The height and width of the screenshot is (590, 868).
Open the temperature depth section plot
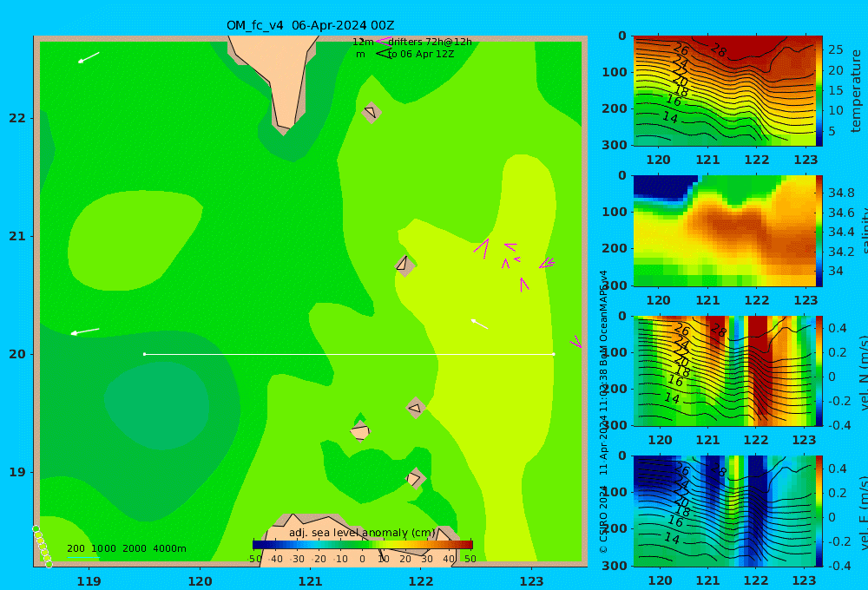click(x=725, y=91)
